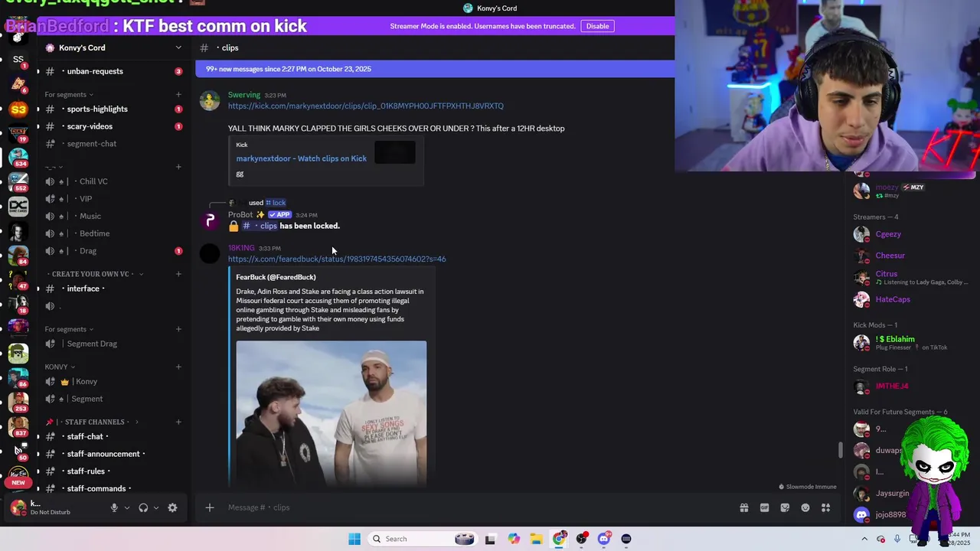Open the server icon with NEW badge
Image resolution: width=980 pixels, height=551 pixels.
18,474
